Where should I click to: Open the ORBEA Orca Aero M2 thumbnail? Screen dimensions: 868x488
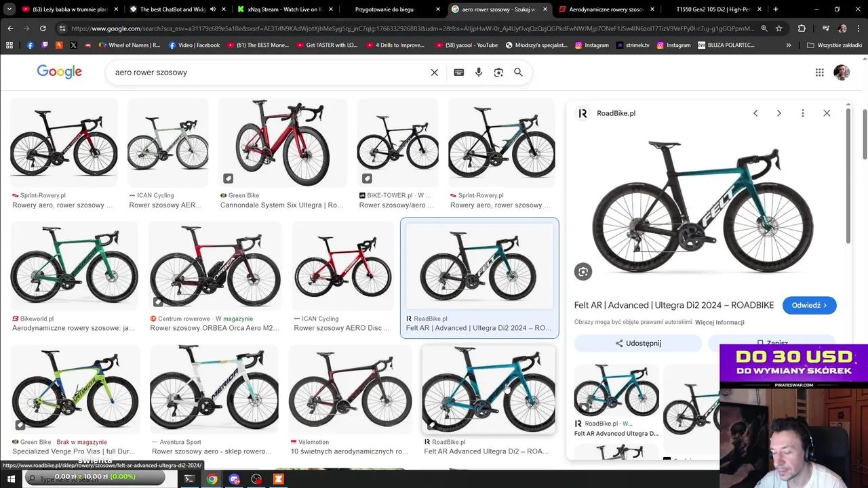[215, 266]
